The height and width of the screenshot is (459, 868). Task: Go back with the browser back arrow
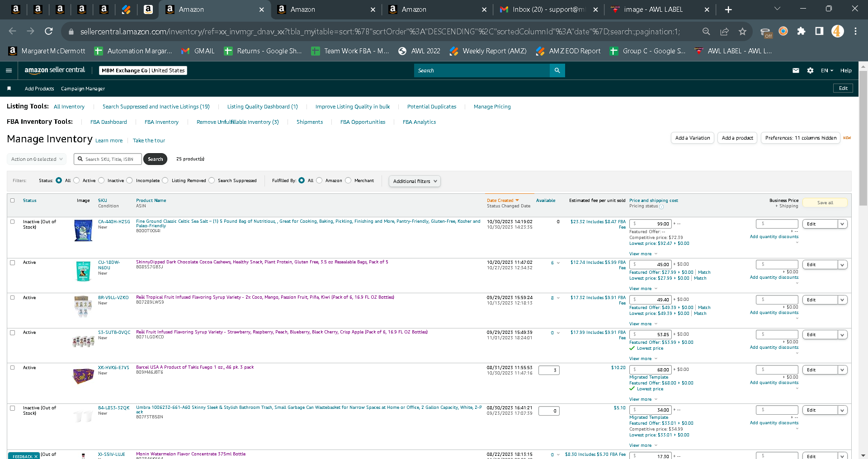pos(13,31)
